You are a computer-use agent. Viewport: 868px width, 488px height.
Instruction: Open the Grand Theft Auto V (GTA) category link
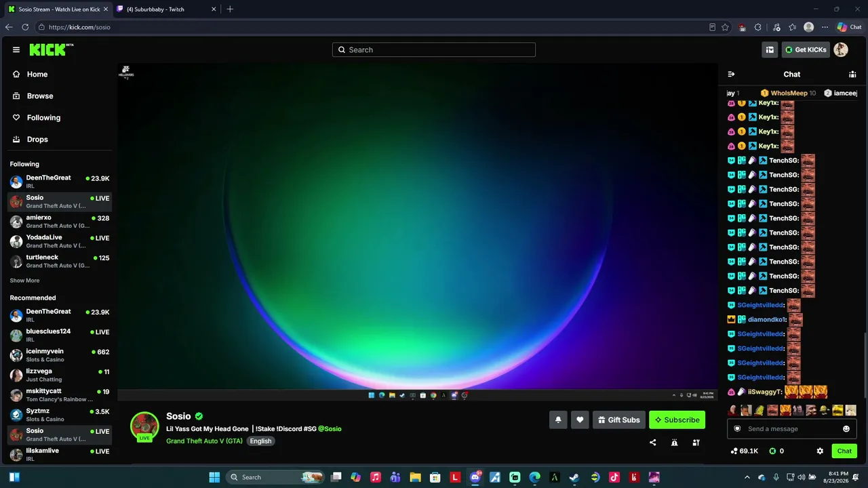[x=204, y=441]
